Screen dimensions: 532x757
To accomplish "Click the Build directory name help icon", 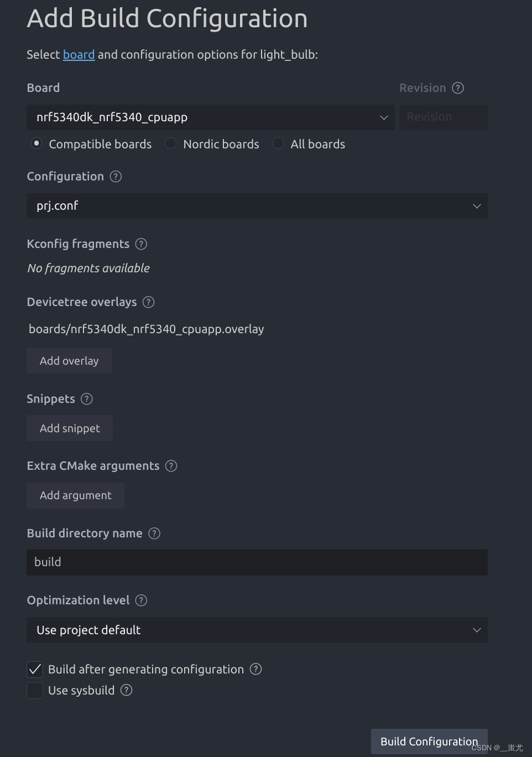I will [154, 533].
